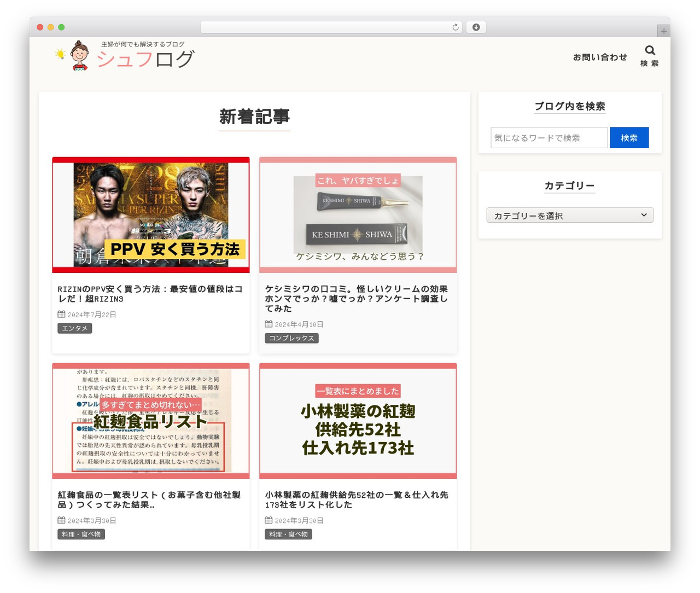Click the 2024年3月30日 date under 紅麹食品 article
This screenshot has width=700, height=593.
coord(92,521)
